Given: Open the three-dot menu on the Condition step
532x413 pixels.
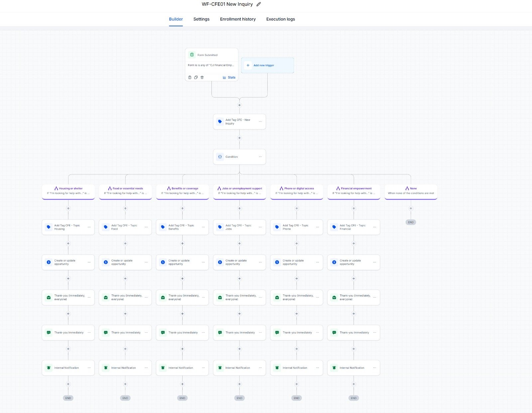Looking at the screenshot, I should pos(260,157).
